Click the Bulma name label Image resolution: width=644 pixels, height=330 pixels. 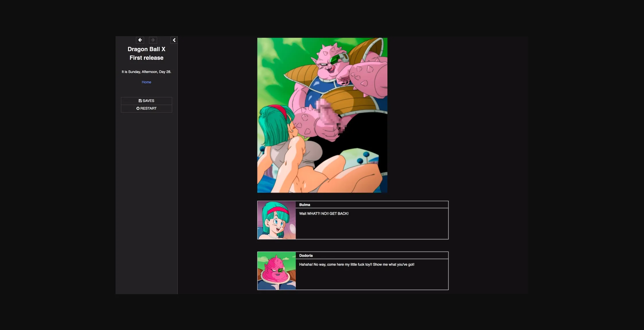tap(305, 204)
